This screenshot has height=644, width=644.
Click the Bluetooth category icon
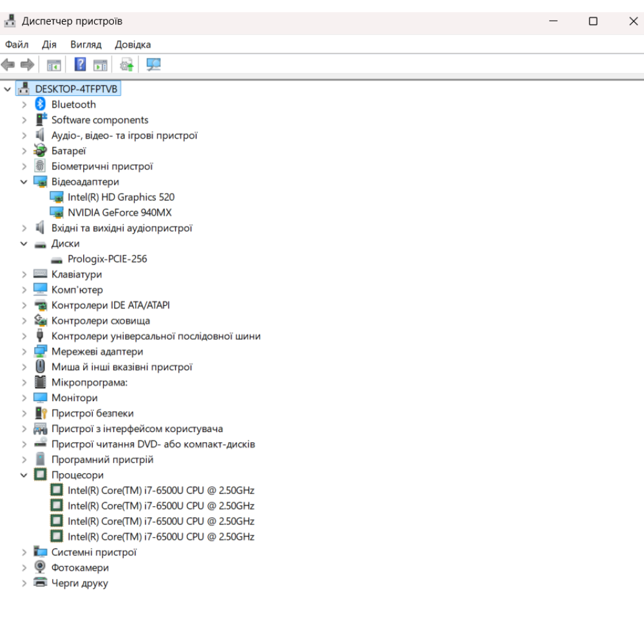[x=41, y=104]
